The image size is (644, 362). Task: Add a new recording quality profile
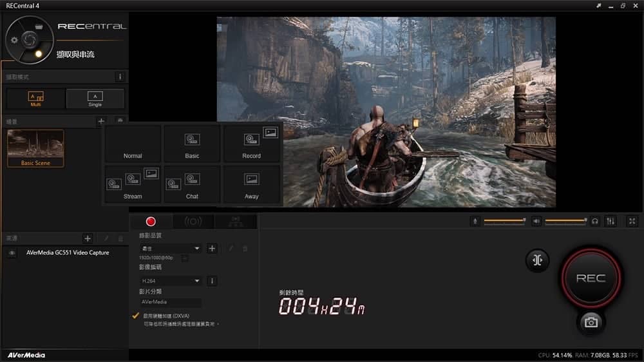212,248
